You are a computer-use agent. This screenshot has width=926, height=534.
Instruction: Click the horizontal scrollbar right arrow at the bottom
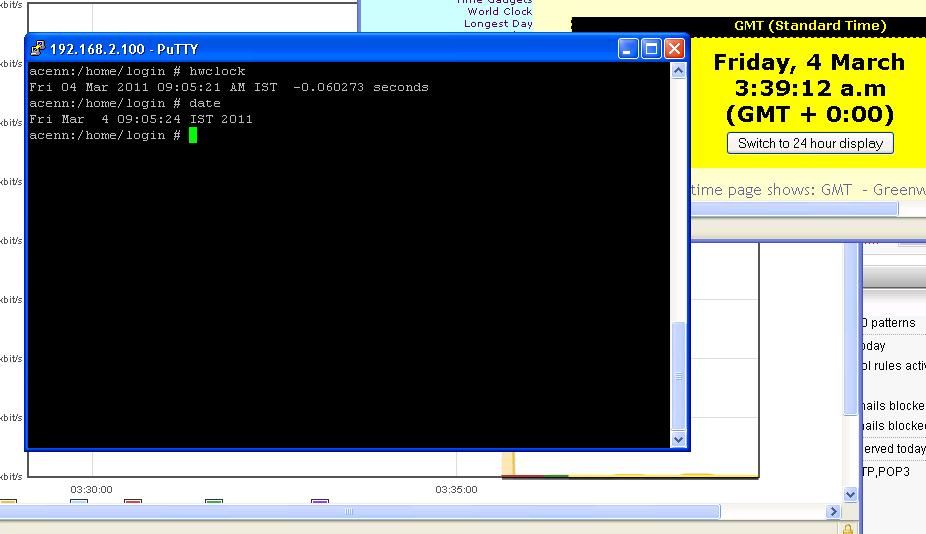coord(833,512)
